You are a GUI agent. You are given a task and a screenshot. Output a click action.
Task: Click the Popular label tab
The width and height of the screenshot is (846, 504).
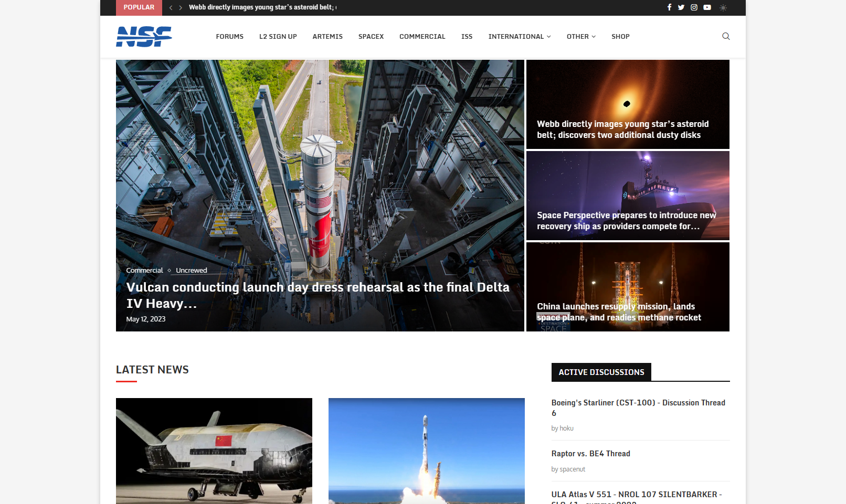pyautogui.click(x=139, y=7)
